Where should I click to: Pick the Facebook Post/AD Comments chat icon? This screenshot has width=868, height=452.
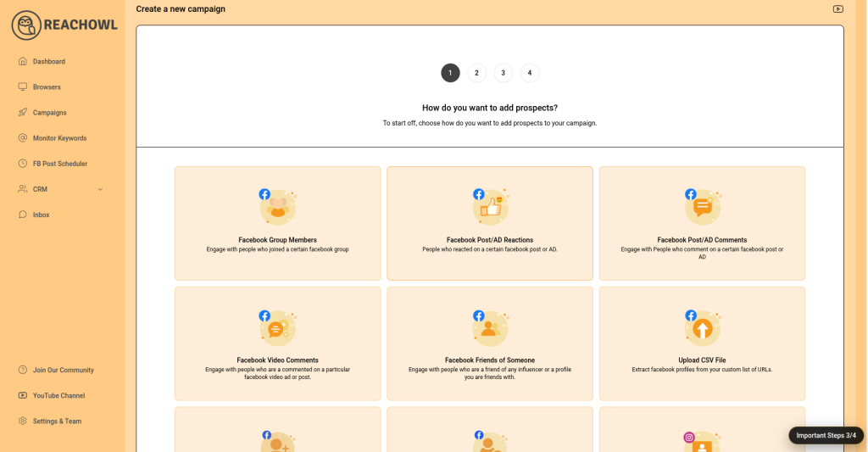point(702,206)
